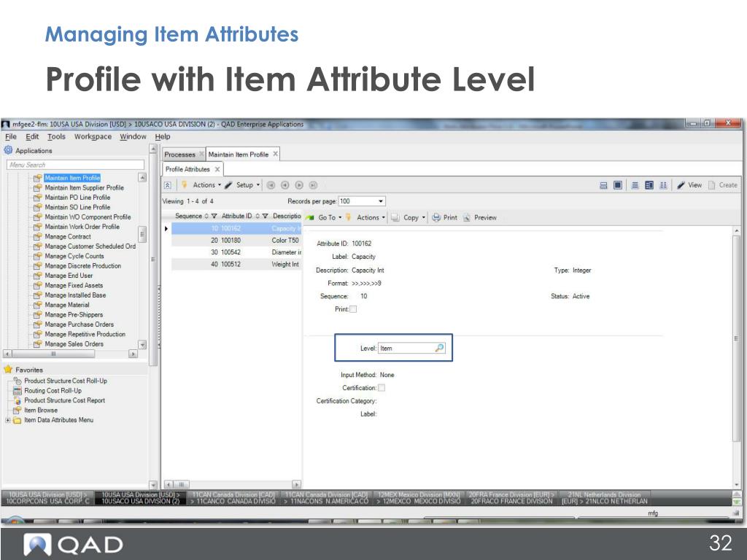Screen dimensions: 747x560
Task: Open the Edit menu
Action: tap(32, 136)
